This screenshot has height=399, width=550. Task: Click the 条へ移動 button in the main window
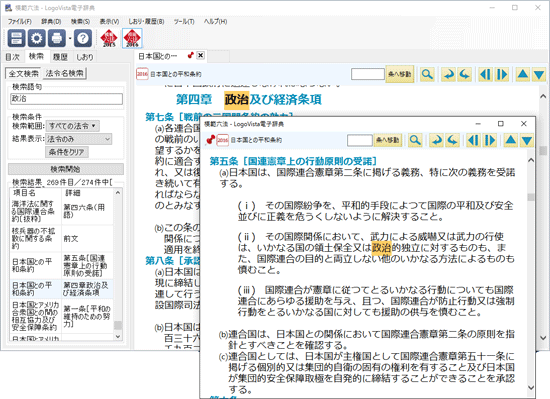click(x=400, y=74)
